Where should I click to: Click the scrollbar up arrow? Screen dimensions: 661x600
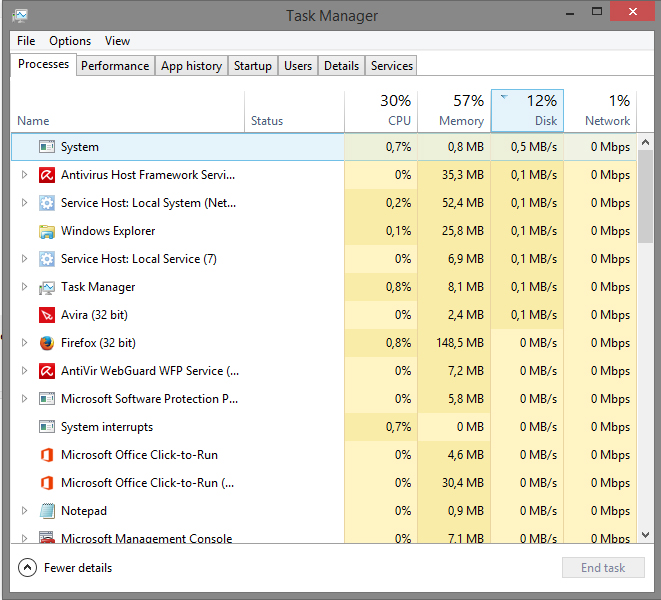coord(645,142)
